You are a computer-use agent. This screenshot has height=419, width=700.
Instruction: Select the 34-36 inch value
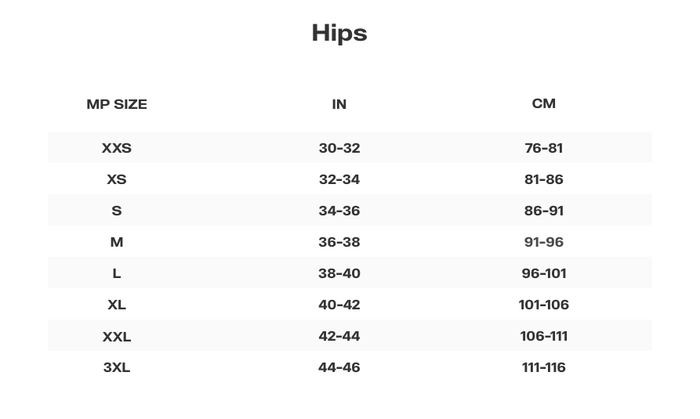click(339, 211)
